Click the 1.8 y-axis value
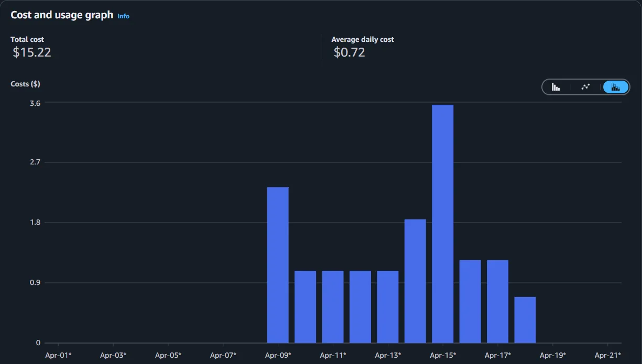 point(35,223)
